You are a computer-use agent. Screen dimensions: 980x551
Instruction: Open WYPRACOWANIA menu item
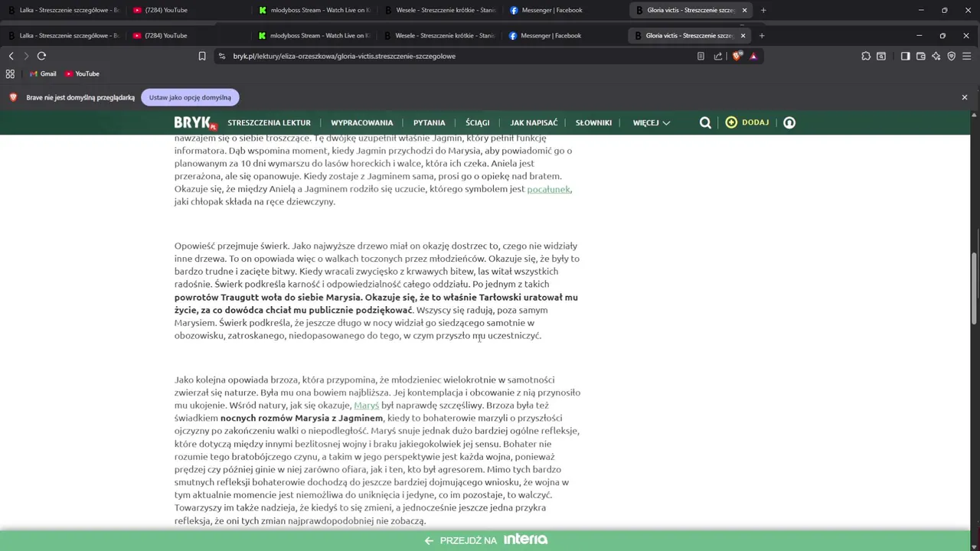[361, 122]
